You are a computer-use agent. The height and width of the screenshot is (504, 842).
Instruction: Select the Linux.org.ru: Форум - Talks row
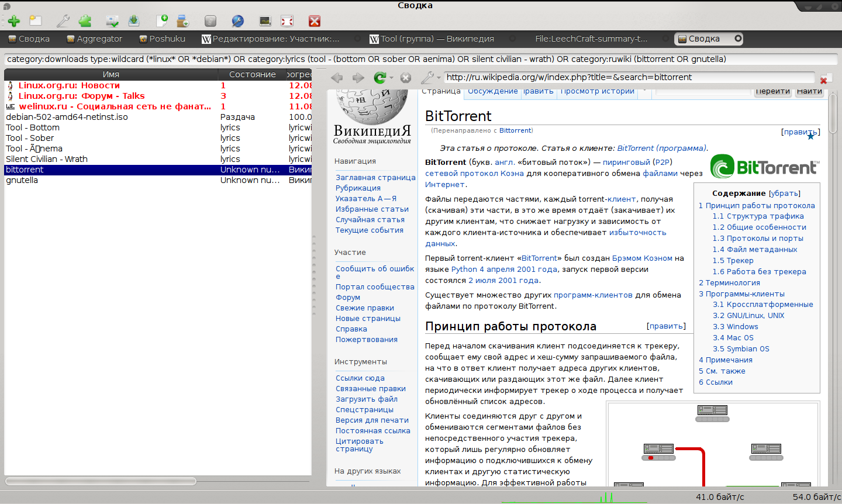point(158,96)
